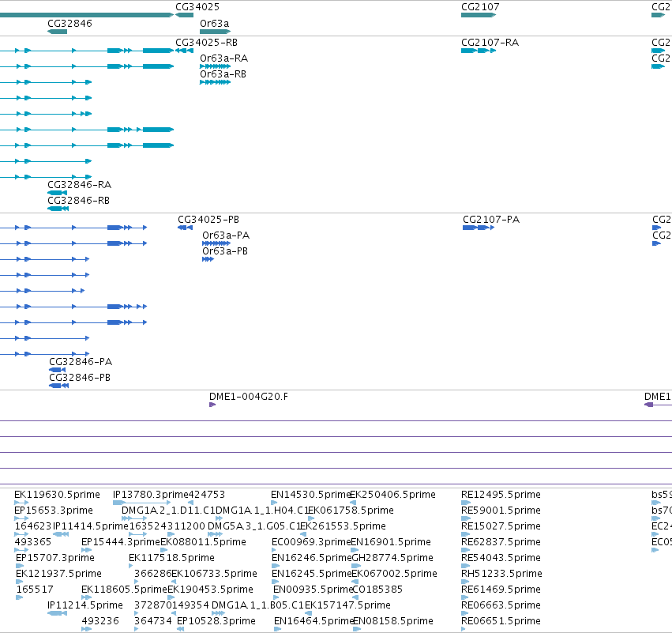Click transcript label Or63a-RA
Viewport: 672px width, 633px height.
click(223, 58)
